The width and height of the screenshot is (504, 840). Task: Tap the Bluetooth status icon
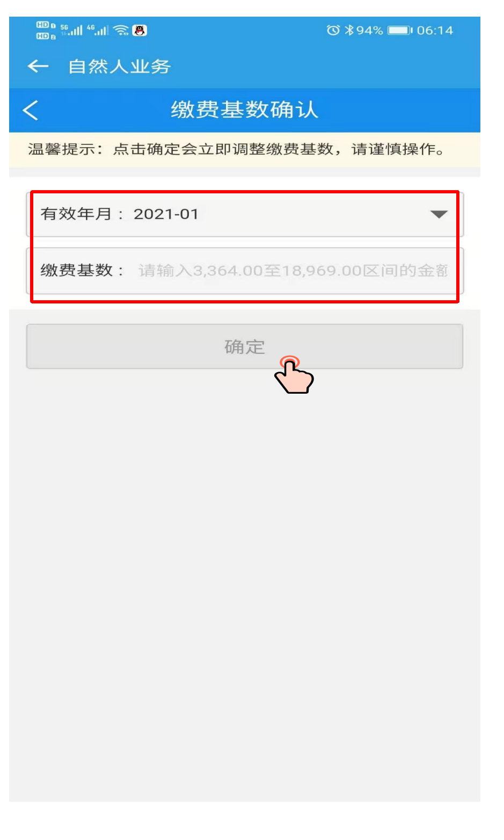click(349, 31)
